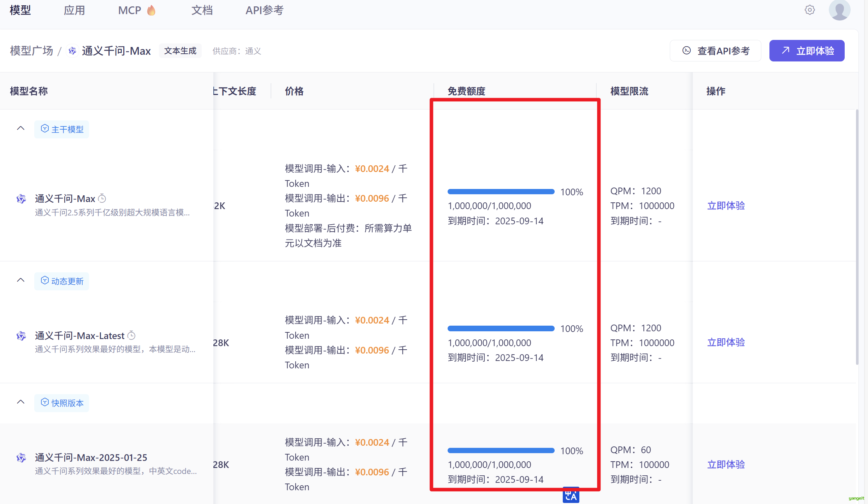
Task: Click the MCP flame icon
Action: tap(151, 10)
